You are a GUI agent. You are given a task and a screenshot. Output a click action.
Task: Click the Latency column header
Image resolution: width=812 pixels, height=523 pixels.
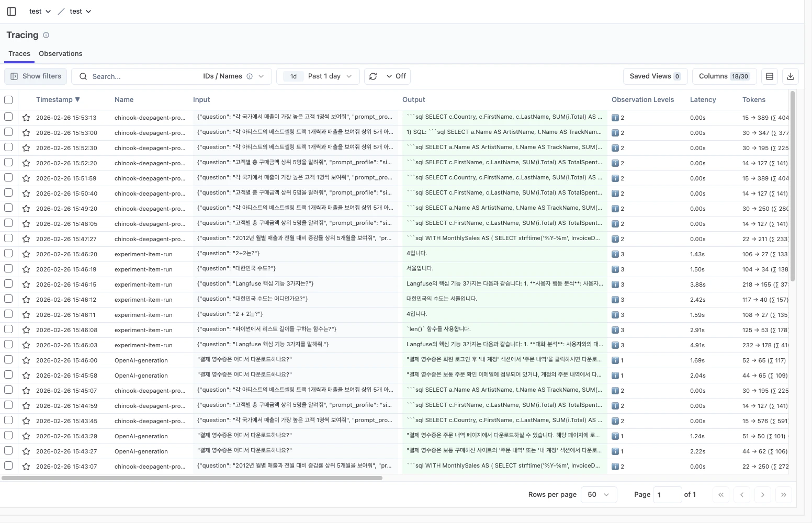(703, 99)
